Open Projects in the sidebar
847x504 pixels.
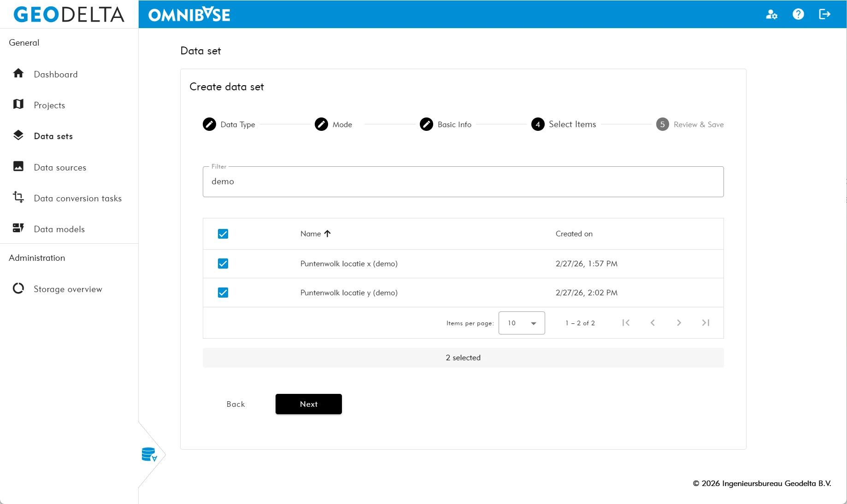49,105
